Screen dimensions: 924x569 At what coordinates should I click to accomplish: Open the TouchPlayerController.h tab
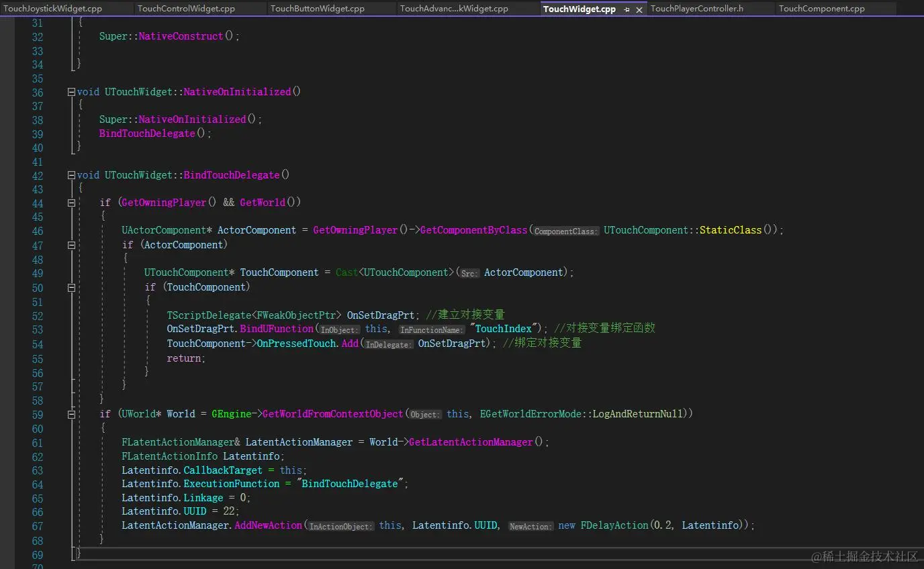pos(697,9)
